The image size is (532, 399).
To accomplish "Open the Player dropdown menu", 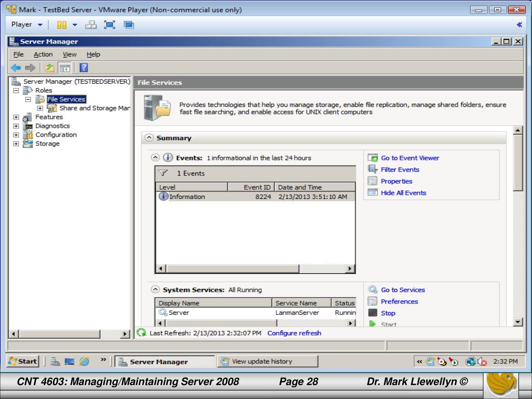I will (x=27, y=24).
